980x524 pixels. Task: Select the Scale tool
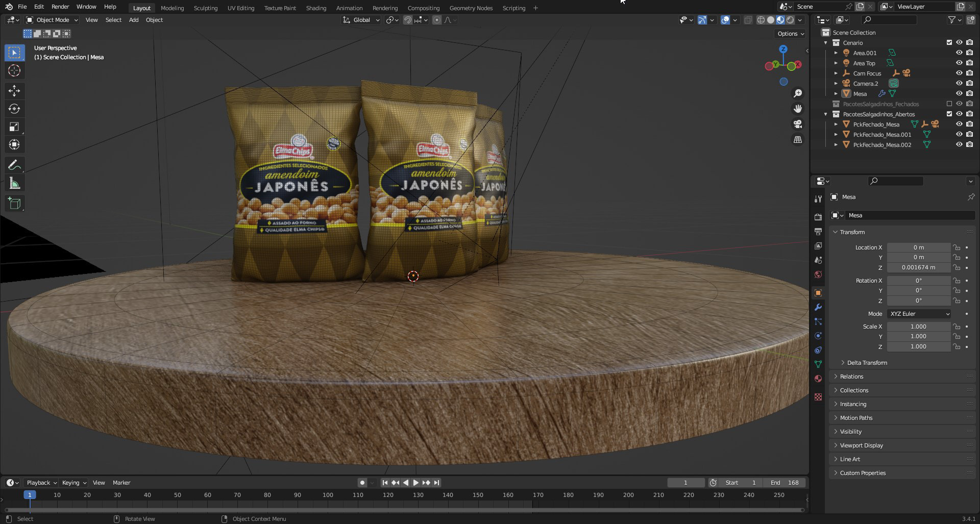pos(14,127)
